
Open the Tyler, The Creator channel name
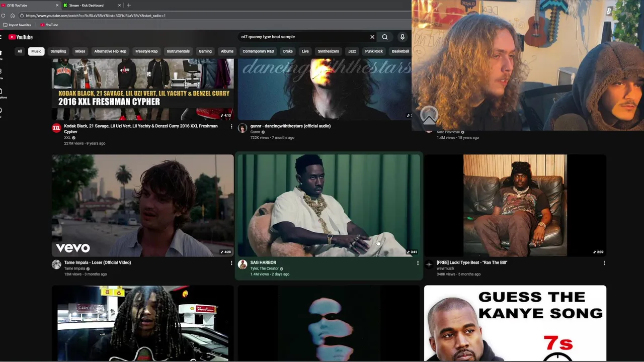(265, 268)
